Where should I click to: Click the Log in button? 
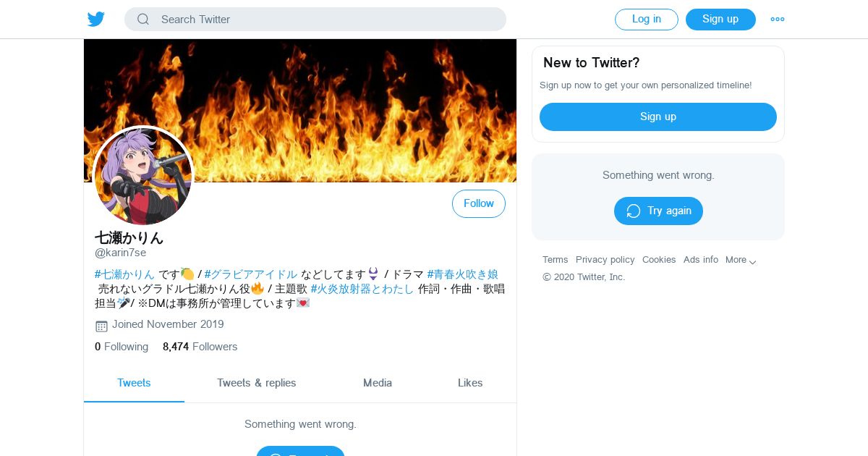click(647, 20)
